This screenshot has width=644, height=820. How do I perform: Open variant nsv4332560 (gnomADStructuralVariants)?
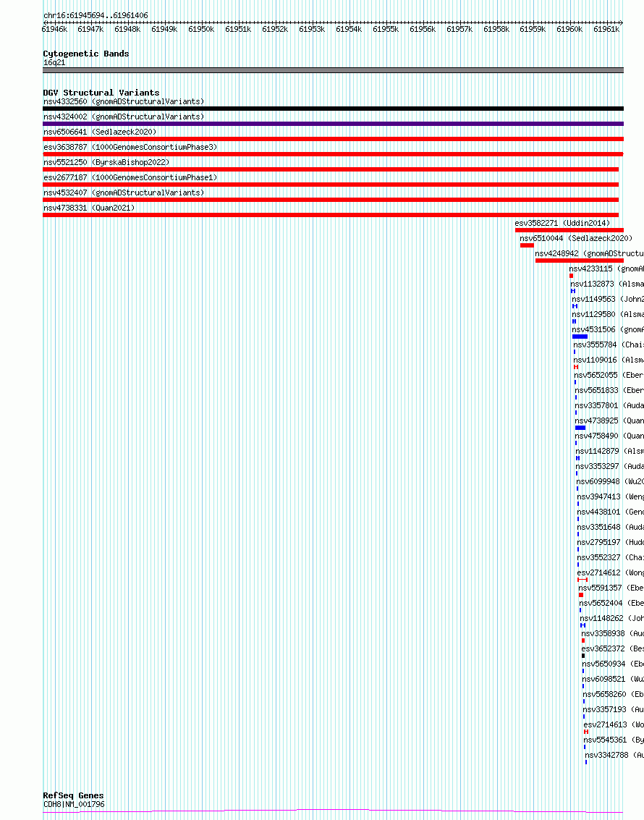[124, 101]
